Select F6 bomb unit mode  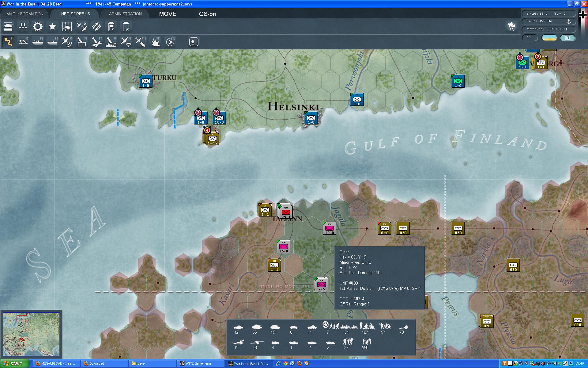pyautogui.click(x=82, y=42)
